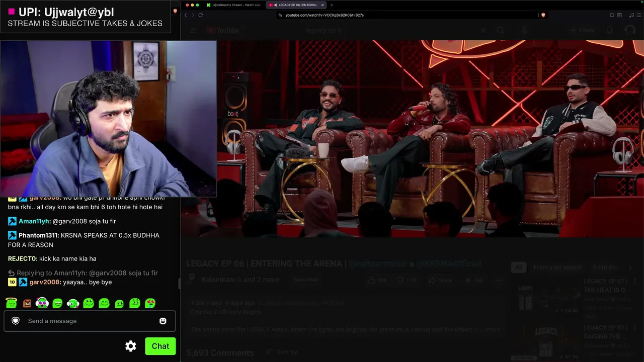Select the chip starting with From Ka
The width and height of the screenshot is (644, 362).
tap(604, 267)
